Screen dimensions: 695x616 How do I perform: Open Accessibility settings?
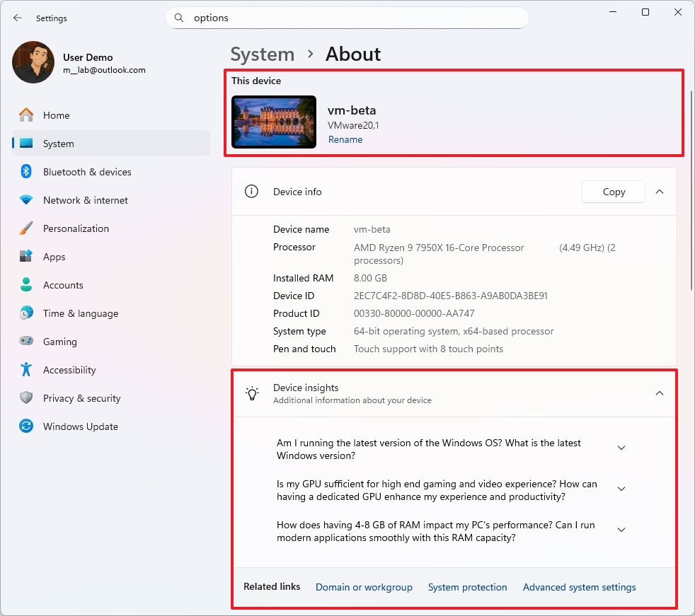pos(69,370)
